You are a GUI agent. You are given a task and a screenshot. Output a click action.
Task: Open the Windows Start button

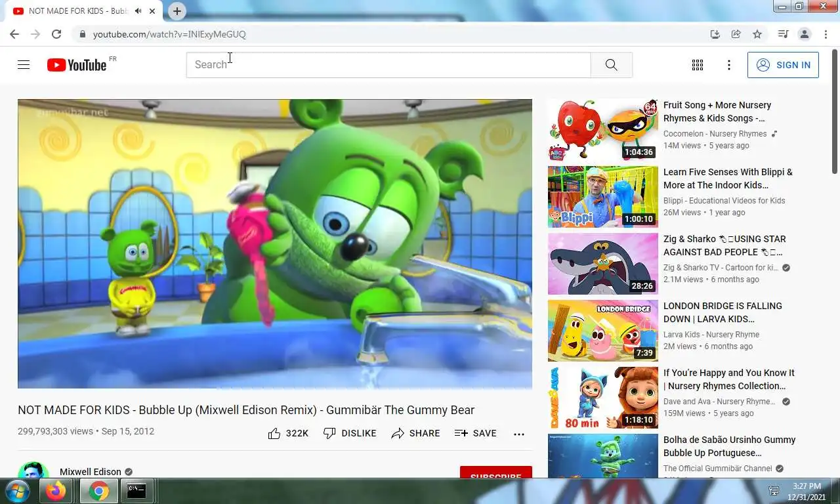click(16, 491)
